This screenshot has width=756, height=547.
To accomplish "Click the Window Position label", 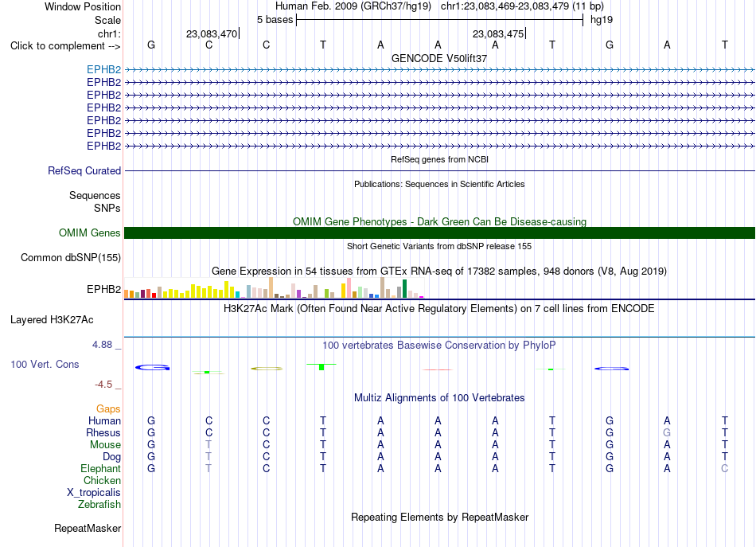I will click(83, 6).
